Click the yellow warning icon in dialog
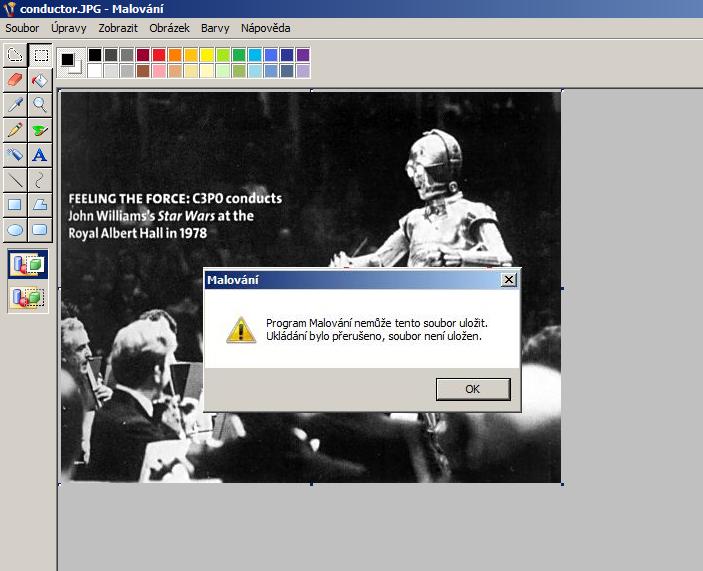Viewport: 703px width, 571px height. 241,330
